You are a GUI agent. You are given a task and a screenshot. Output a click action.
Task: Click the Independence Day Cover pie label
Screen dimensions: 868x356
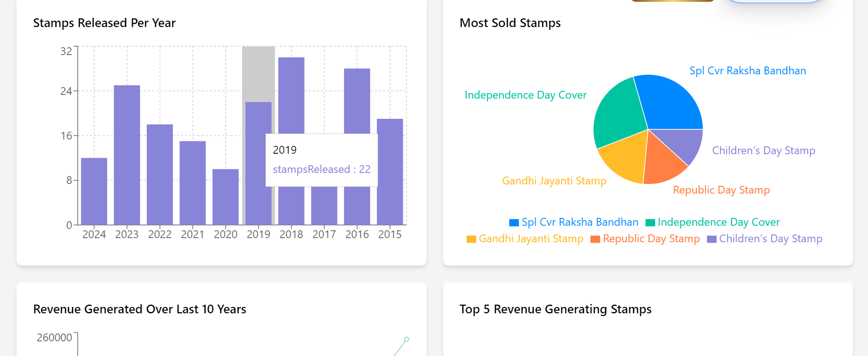click(526, 95)
